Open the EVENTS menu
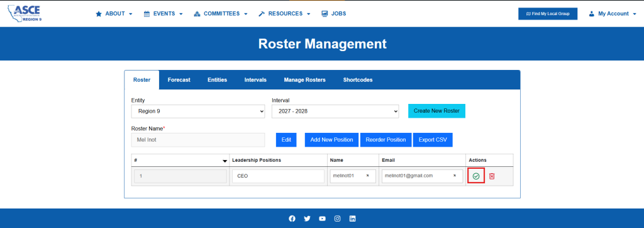The height and width of the screenshot is (228, 644). click(x=163, y=14)
